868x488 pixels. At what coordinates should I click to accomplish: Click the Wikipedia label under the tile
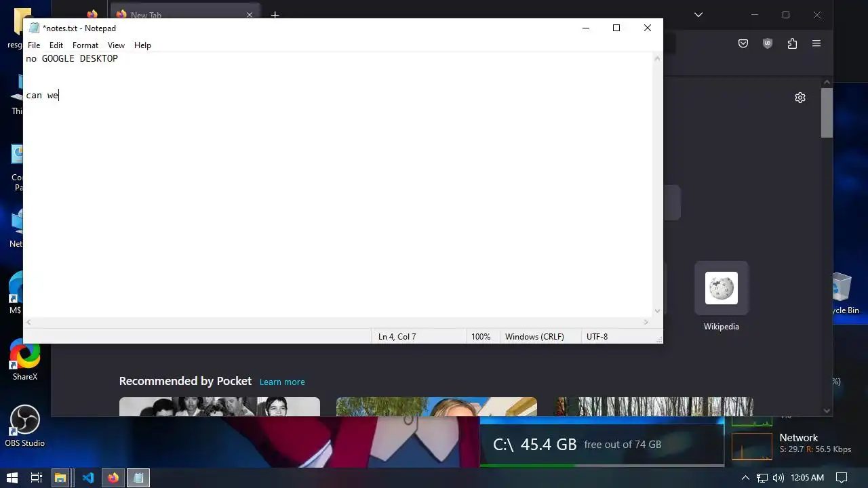[x=722, y=327]
